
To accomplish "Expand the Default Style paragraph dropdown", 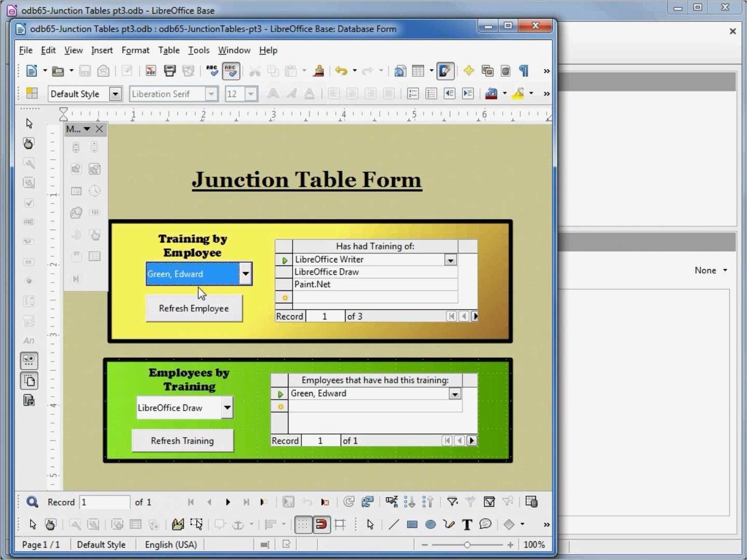I will coord(115,94).
